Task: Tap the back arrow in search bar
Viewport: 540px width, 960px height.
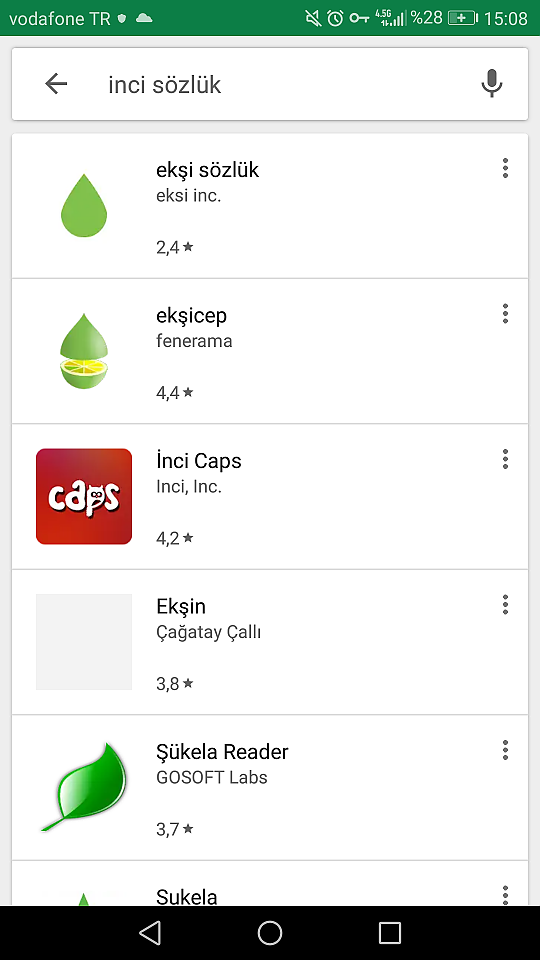Action: [x=56, y=84]
